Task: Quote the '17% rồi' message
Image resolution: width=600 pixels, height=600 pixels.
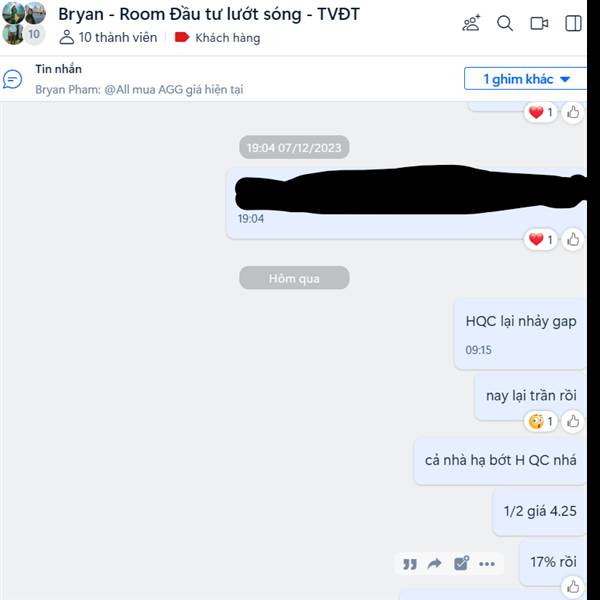Action: tap(409, 564)
